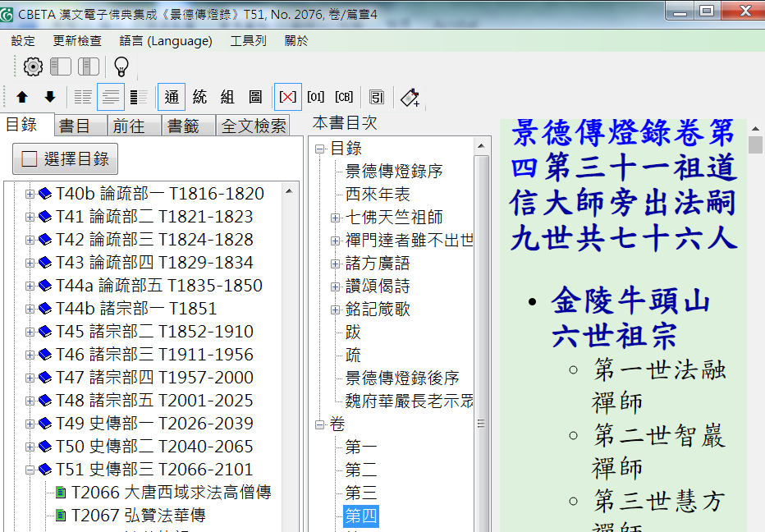
Task: Toggle the red [X] toolbar button
Action: tap(287, 97)
